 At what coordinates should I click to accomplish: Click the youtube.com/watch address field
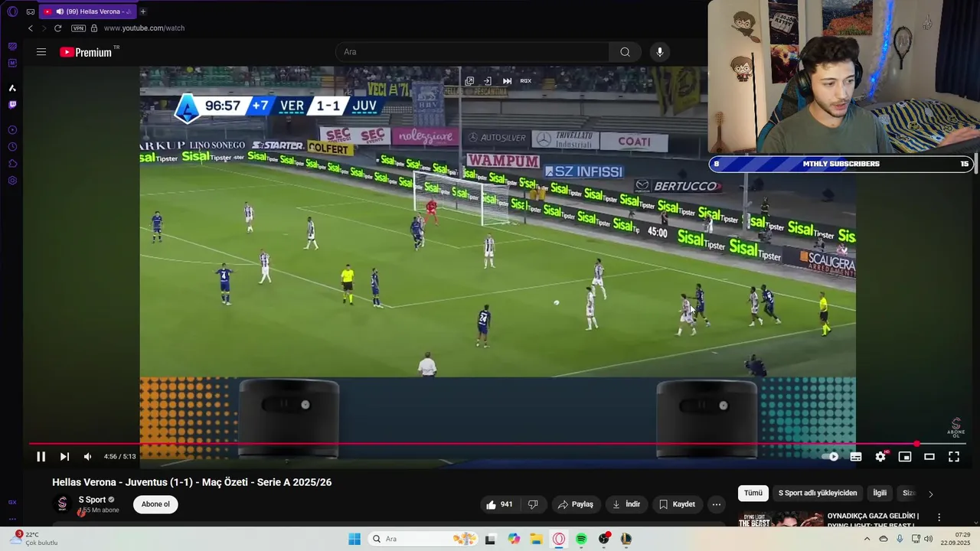pyautogui.click(x=144, y=28)
